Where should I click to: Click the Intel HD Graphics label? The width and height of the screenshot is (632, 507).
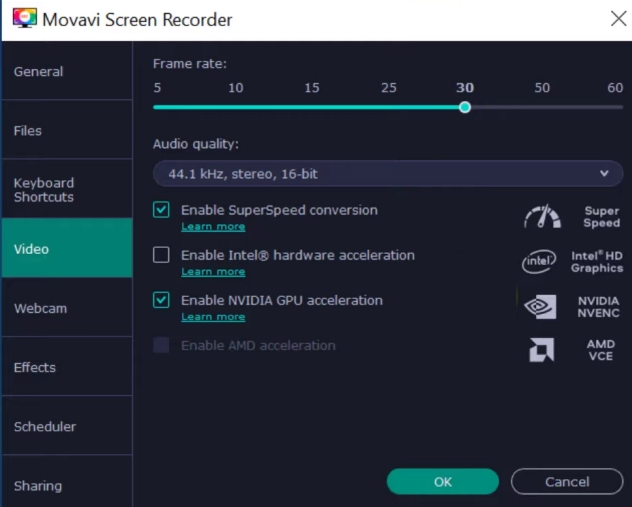click(597, 262)
